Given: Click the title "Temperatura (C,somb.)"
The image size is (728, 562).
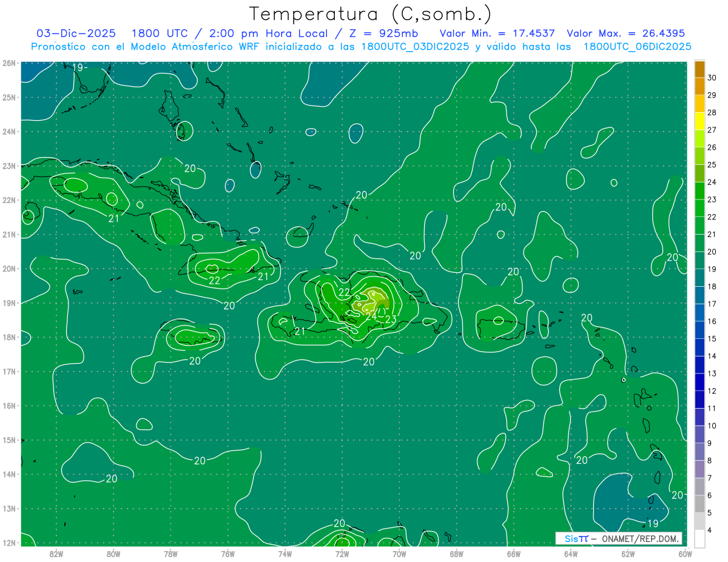Looking at the screenshot, I should coord(371,14).
